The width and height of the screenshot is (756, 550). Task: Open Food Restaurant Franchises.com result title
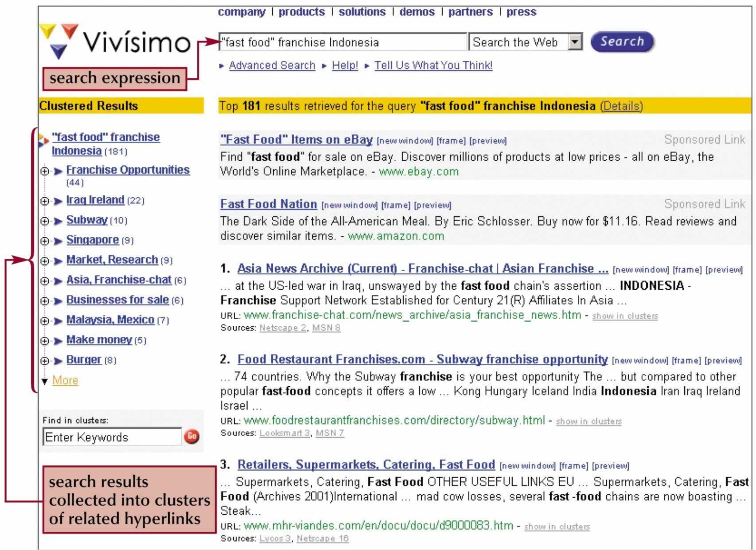click(422, 359)
